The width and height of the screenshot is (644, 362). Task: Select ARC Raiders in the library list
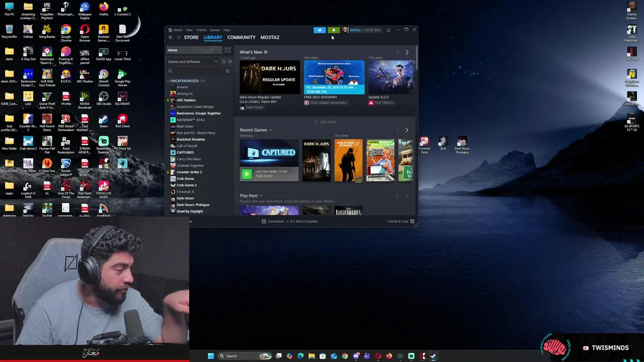tap(186, 100)
